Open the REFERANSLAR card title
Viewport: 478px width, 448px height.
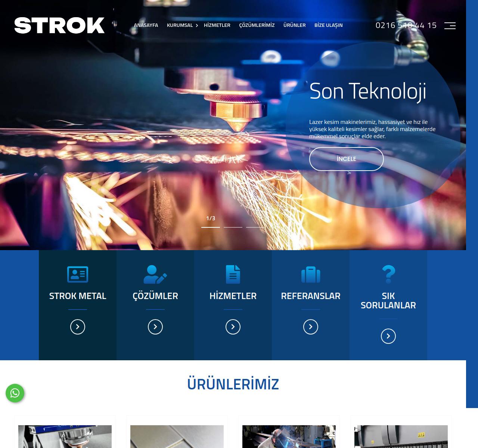311,296
